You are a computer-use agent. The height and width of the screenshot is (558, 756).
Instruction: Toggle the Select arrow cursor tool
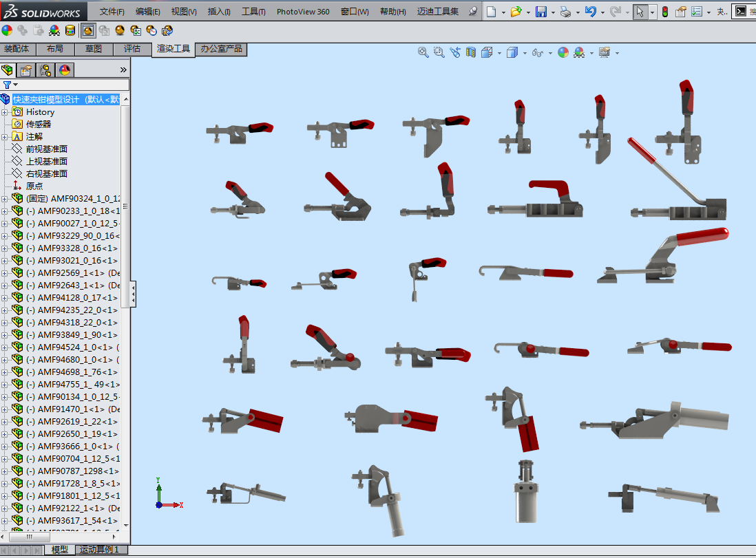coord(640,12)
